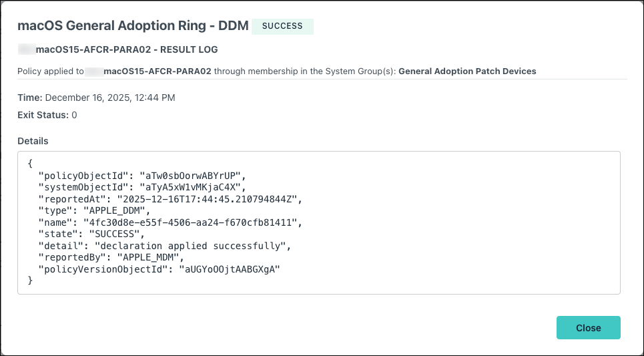Click the macOS General Adoption Ring title
644x356 pixels.
(133, 26)
